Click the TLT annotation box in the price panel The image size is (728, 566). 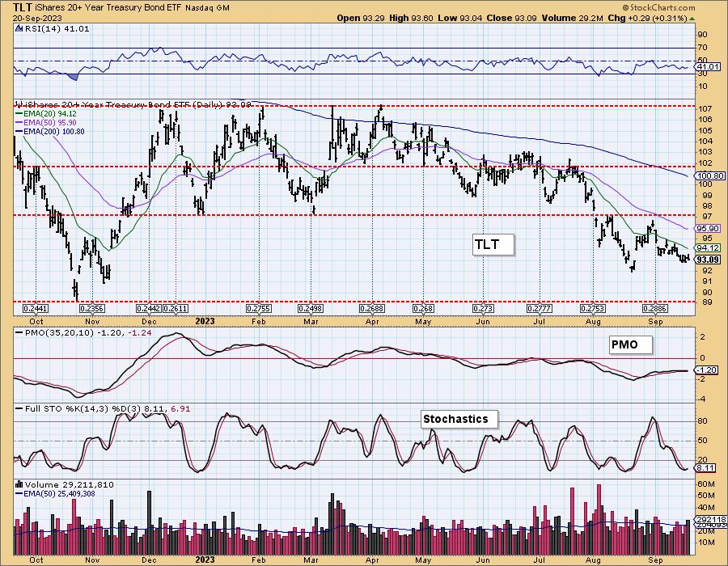(x=493, y=244)
